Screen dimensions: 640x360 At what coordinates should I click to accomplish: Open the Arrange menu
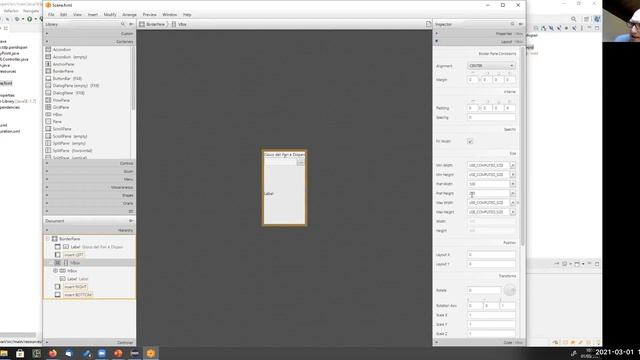tap(129, 15)
